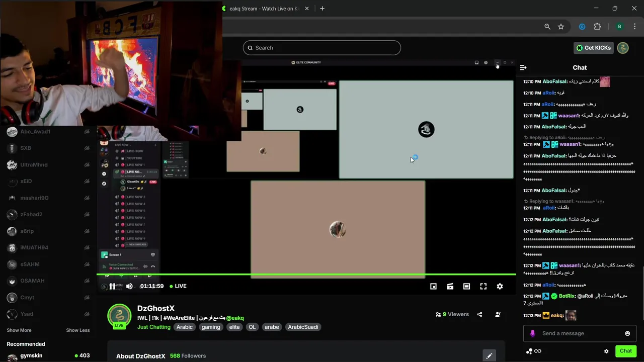Open BotRix username in chat

[567, 296]
